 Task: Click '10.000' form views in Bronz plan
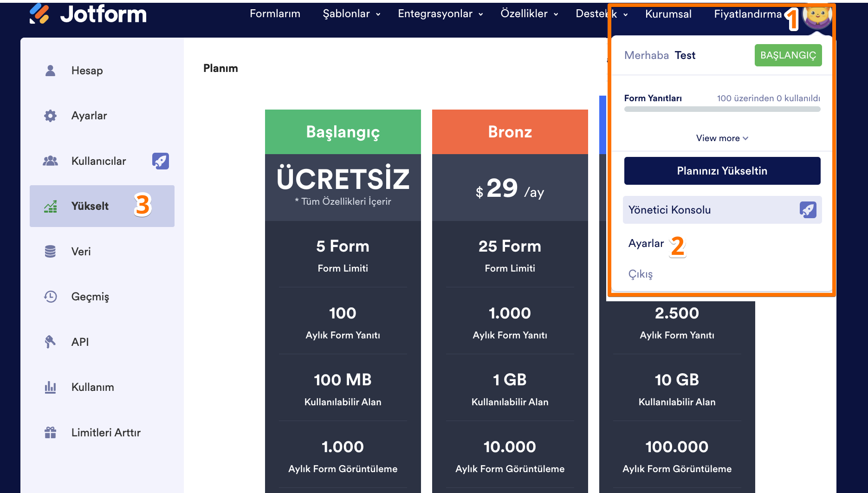click(510, 447)
